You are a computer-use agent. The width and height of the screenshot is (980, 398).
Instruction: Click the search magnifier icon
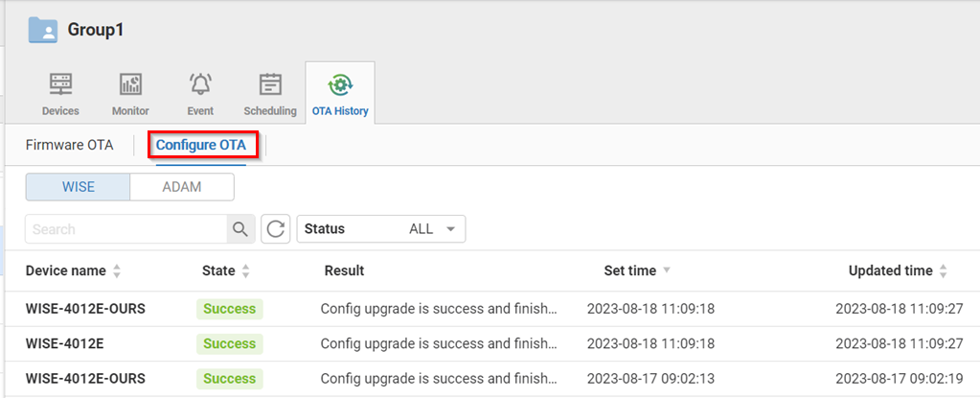[x=239, y=229]
